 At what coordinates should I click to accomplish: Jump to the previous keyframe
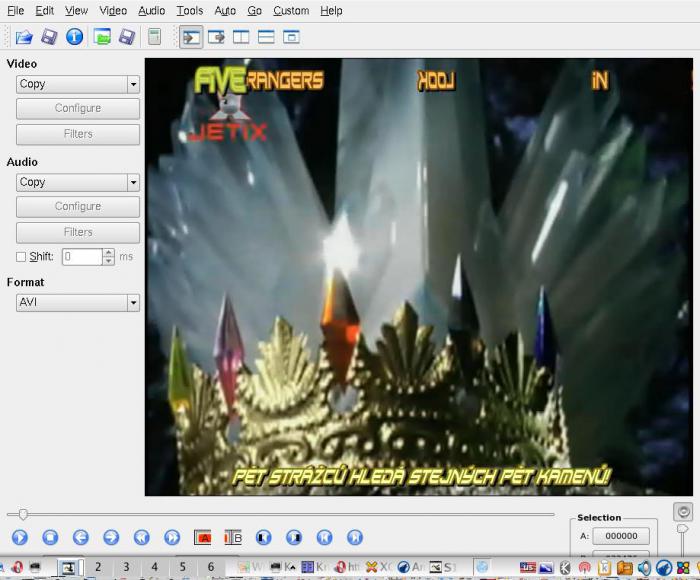point(142,537)
